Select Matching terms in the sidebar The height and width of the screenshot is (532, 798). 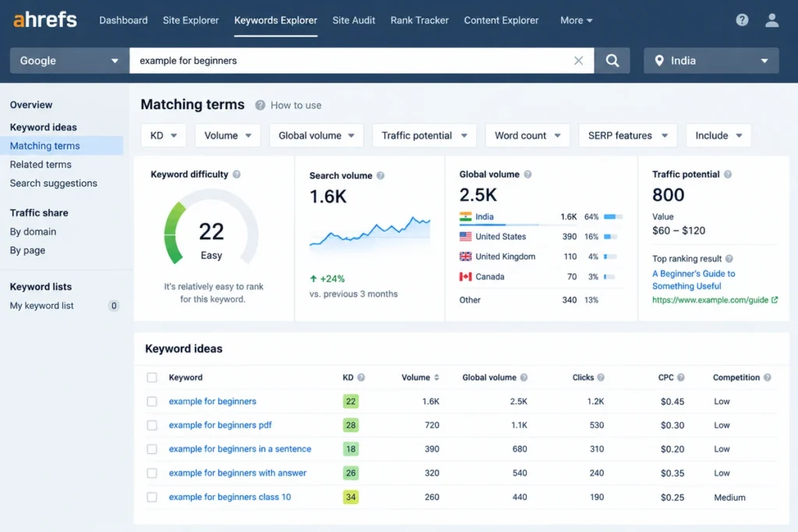coord(62,146)
